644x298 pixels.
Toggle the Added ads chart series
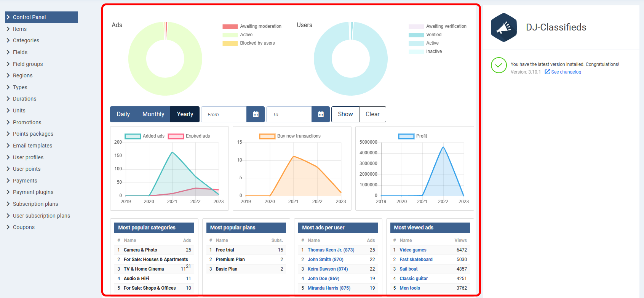(145, 136)
